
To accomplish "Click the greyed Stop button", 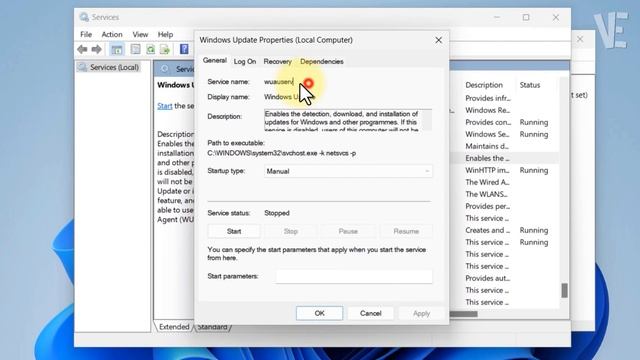I will tap(291, 231).
